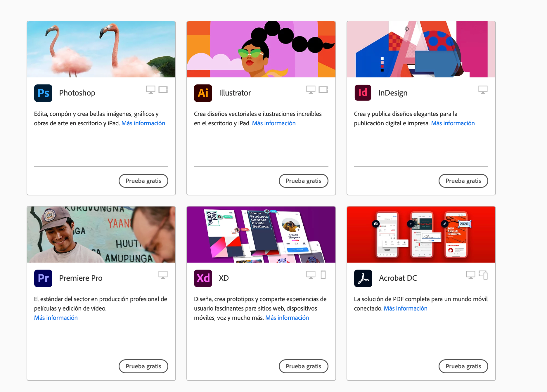Click the Photoshop flamingo banner image

(101, 49)
